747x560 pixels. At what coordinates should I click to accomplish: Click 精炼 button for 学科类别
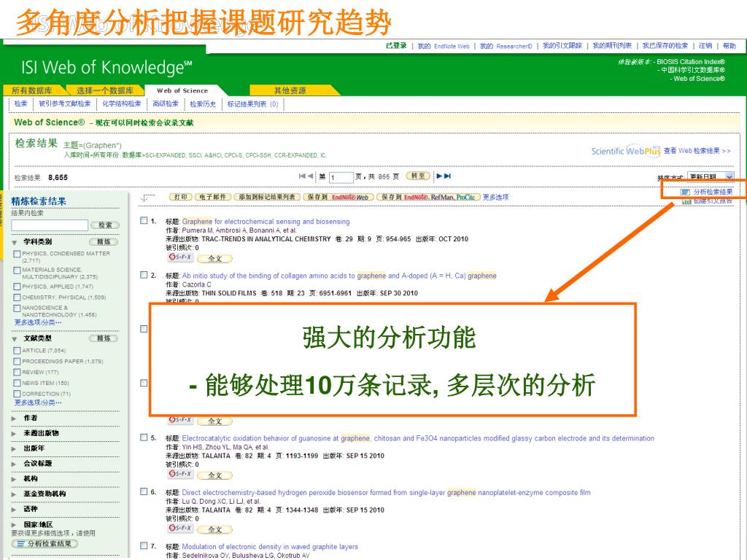[104, 242]
